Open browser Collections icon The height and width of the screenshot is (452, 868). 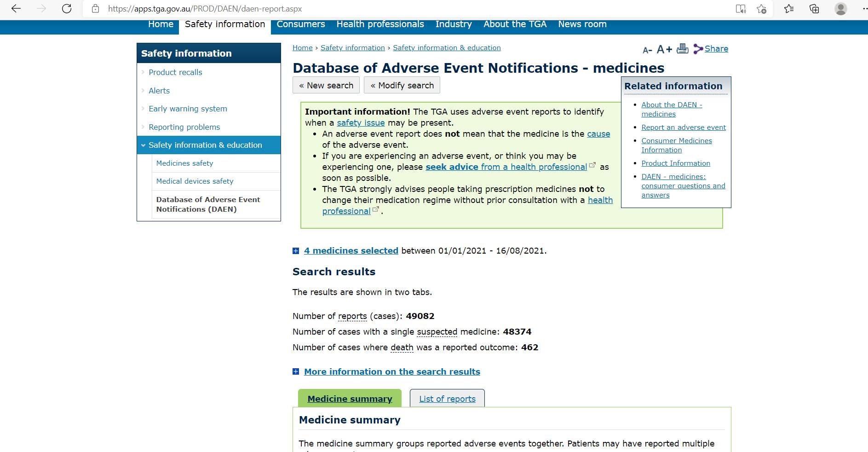[x=814, y=9]
